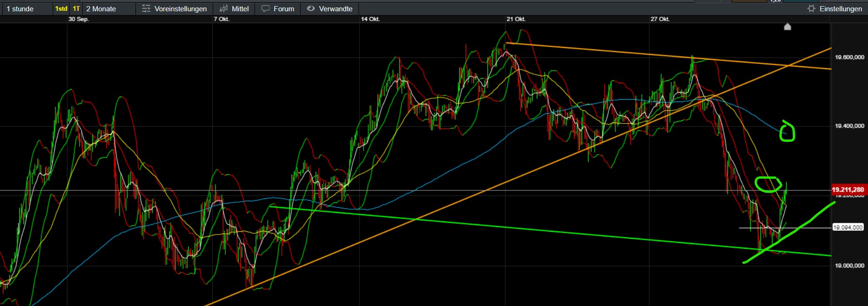868x306 pixels.
Task: Click the 19.094,000 horizontal line price label
Action: 848,228
